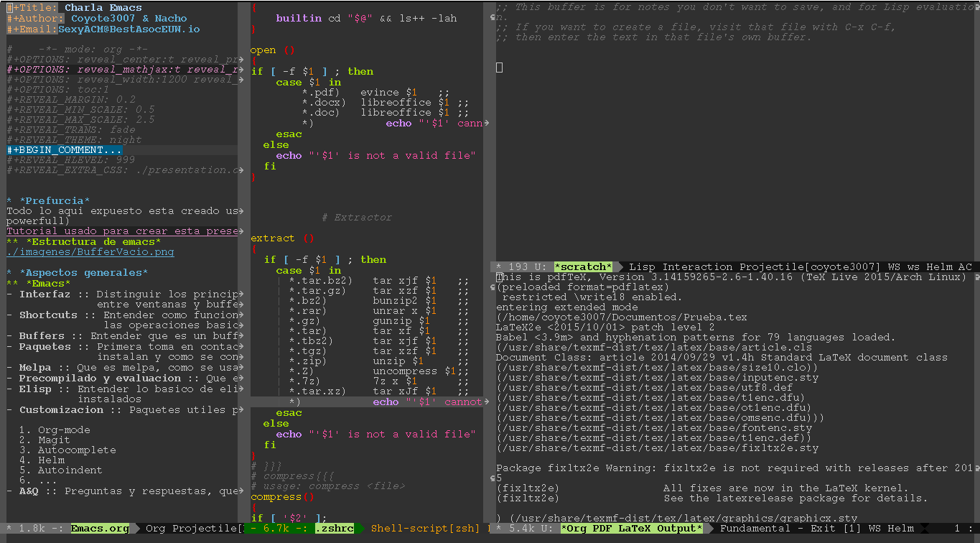Click the '# usage: compress <file>' comment
The width and height of the screenshot is (980, 543).
pos(328,486)
